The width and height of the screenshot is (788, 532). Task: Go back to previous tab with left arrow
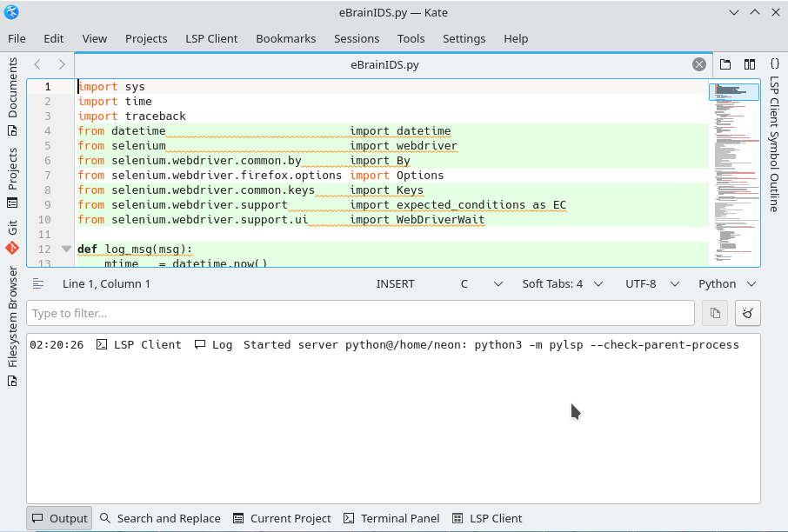click(x=37, y=64)
